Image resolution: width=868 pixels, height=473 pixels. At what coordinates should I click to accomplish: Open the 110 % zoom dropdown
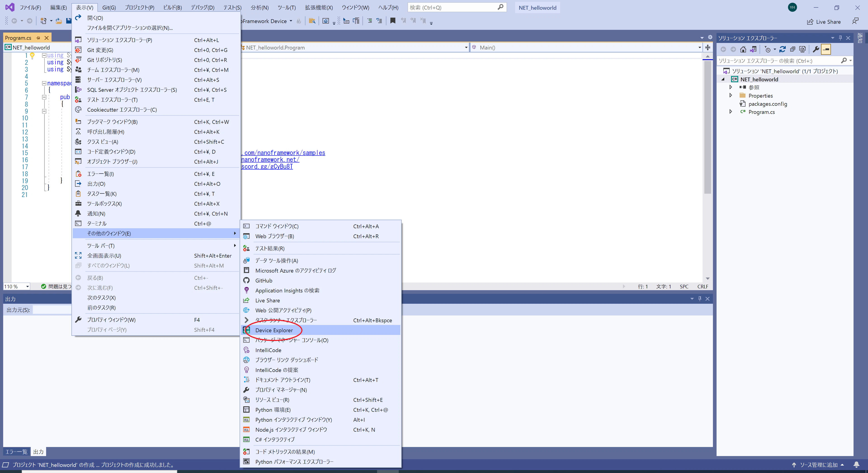coord(27,287)
